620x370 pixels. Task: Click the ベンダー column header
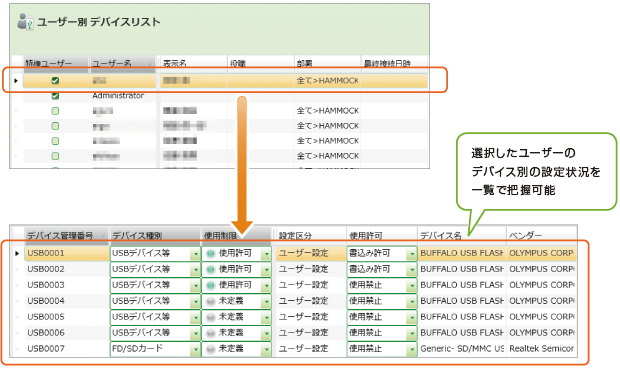point(541,235)
